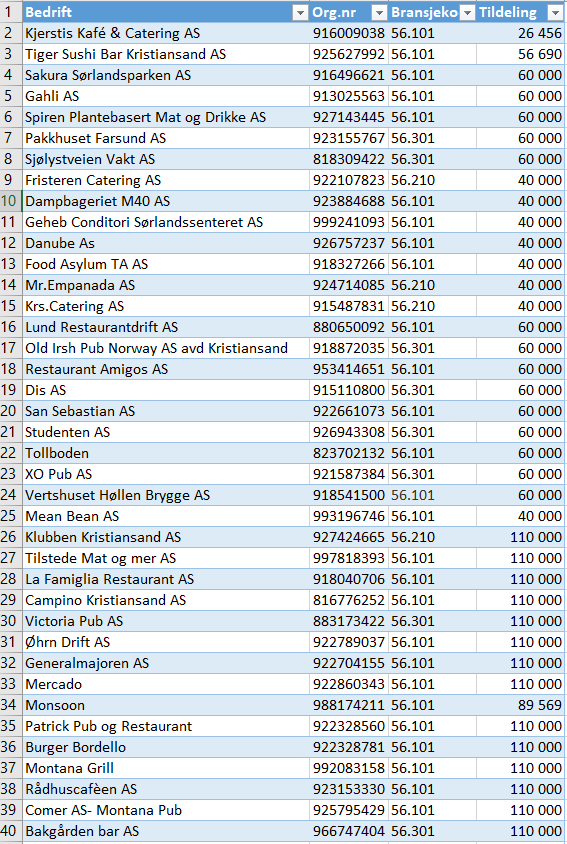This screenshot has width=567, height=844.
Task: Select the row 1 header
Action: coord(11,12)
